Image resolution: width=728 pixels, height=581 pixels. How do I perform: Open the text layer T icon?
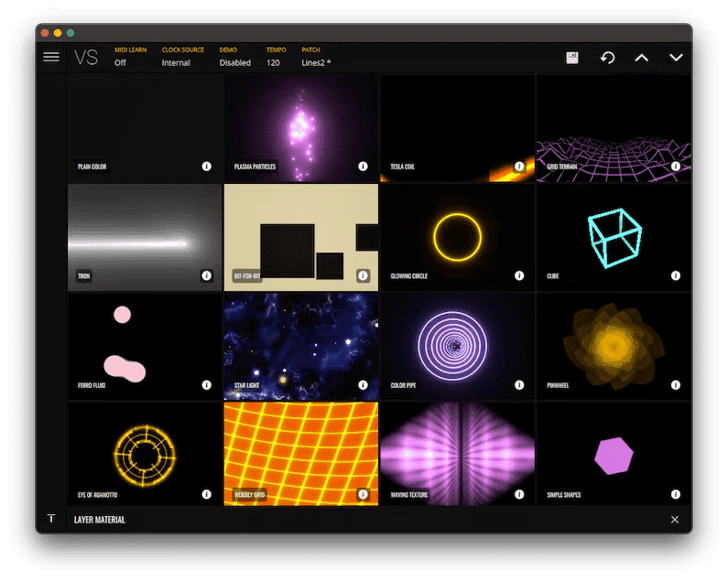point(51,519)
